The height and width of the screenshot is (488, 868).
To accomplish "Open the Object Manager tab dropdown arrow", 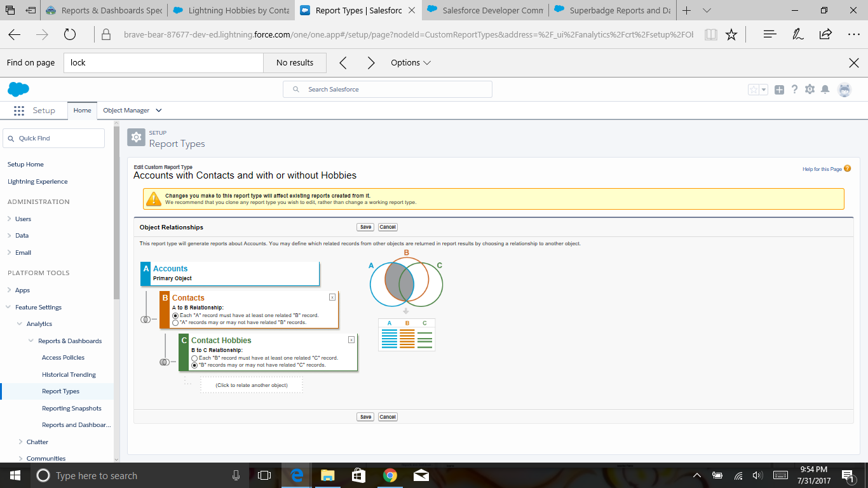I will (x=159, y=111).
